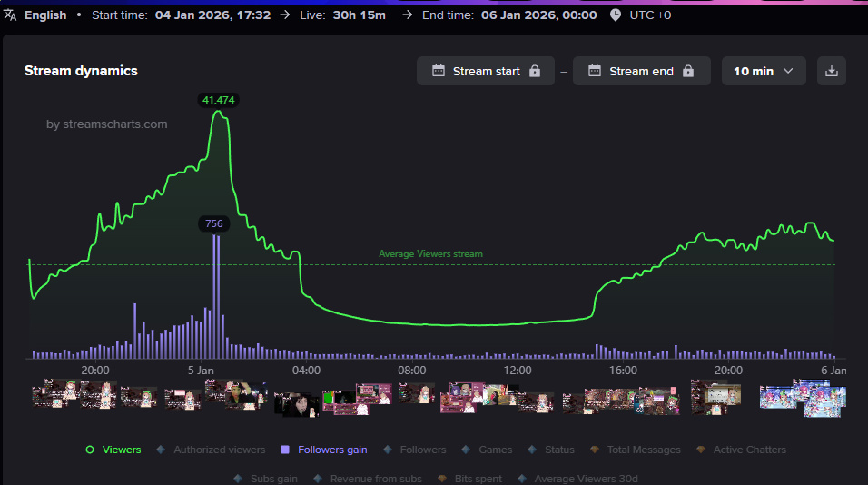Image resolution: width=868 pixels, height=485 pixels.
Task: Click the stream thumbnail below 08:00
Action: (x=416, y=393)
